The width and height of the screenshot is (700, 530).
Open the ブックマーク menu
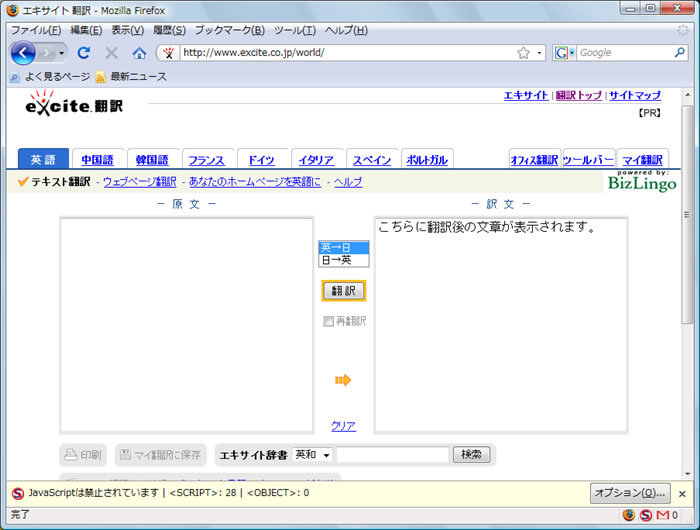pyautogui.click(x=229, y=30)
